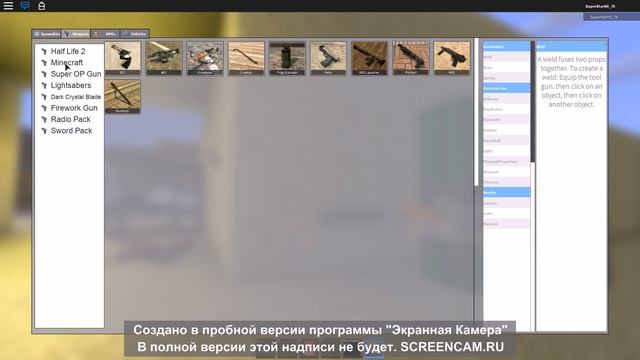Open the chat bubble icon
The image size is (640, 360).
[25, 6]
